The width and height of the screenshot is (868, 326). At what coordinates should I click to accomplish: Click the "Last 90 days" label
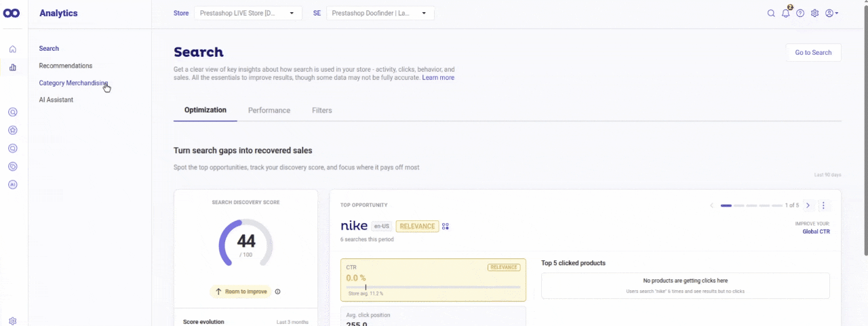pyautogui.click(x=828, y=175)
